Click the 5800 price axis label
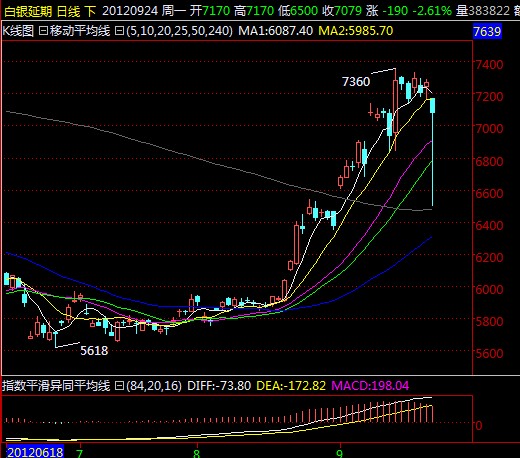The width and height of the screenshot is (520, 458). [x=489, y=322]
